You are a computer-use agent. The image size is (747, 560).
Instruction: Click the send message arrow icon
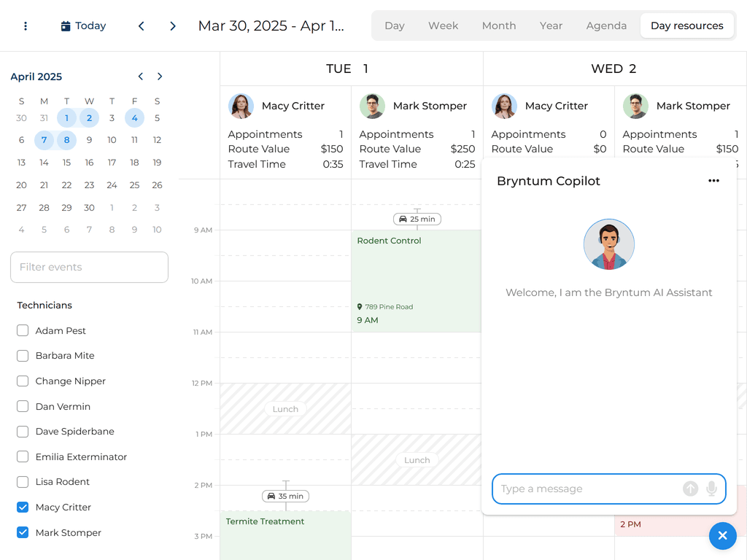pyautogui.click(x=690, y=489)
